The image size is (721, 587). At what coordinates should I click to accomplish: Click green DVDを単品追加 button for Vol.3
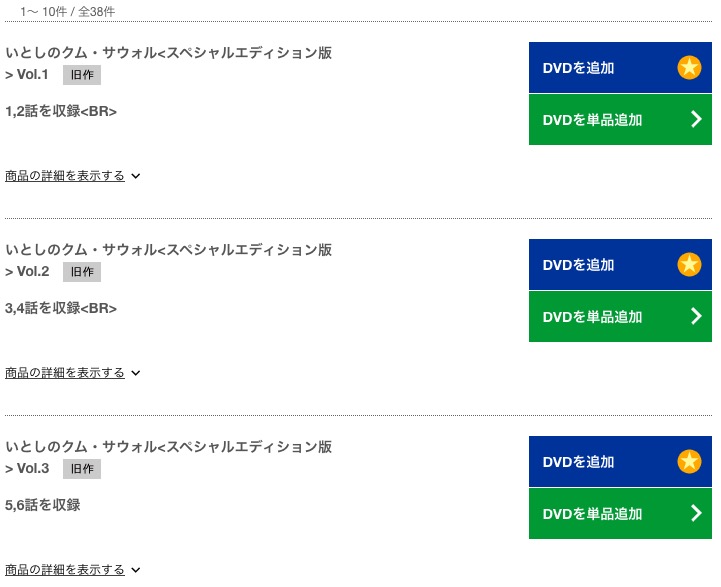(x=620, y=513)
